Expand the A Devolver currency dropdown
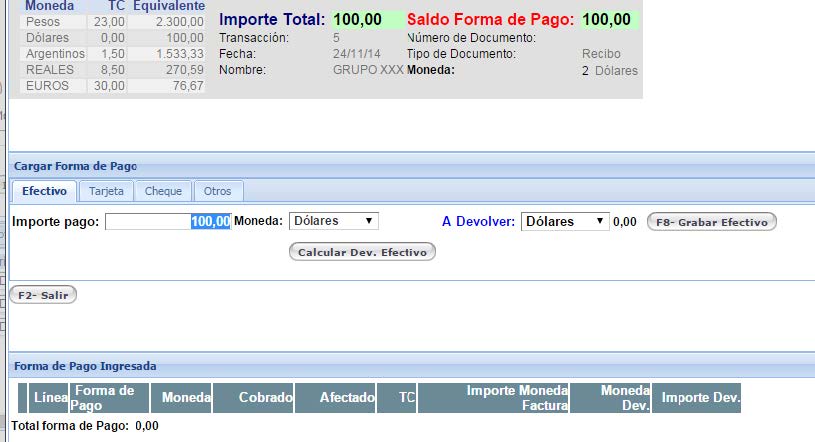Image resolution: width=815 pixels, height=442 pixels. (565, 221)
